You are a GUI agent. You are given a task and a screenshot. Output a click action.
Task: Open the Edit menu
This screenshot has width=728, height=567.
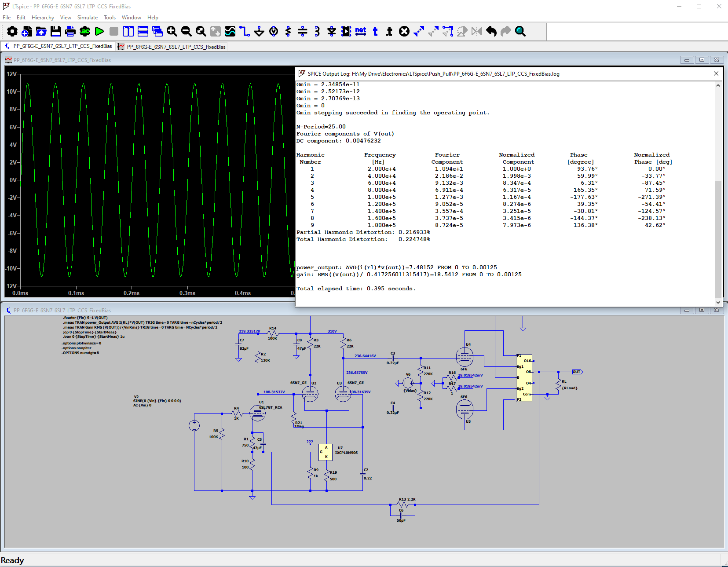click(21, 18)
